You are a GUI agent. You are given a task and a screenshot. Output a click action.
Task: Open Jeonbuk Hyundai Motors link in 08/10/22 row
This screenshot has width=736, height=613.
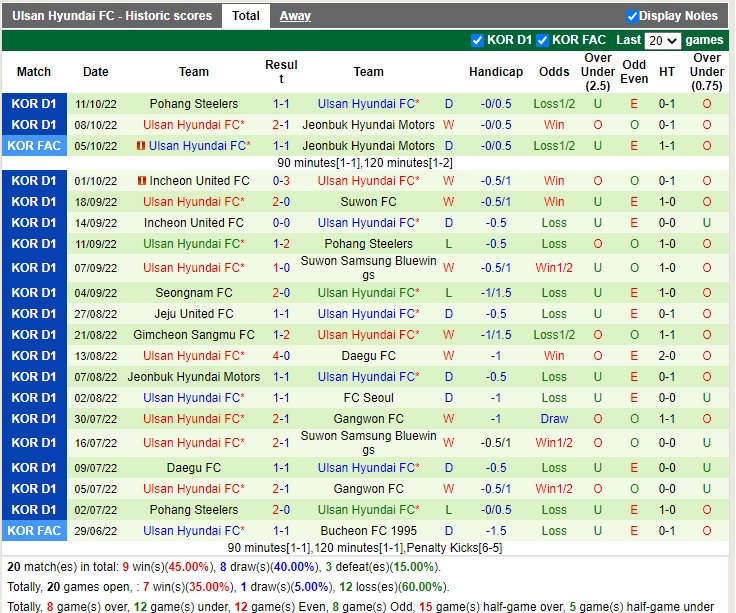point(368,125)
